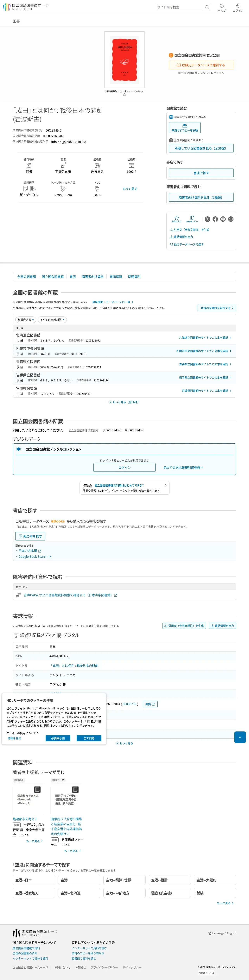The height and width of the screenshot is (980, 249).
Task: Click the help question icon under cover image
Action: pos(124,95)
